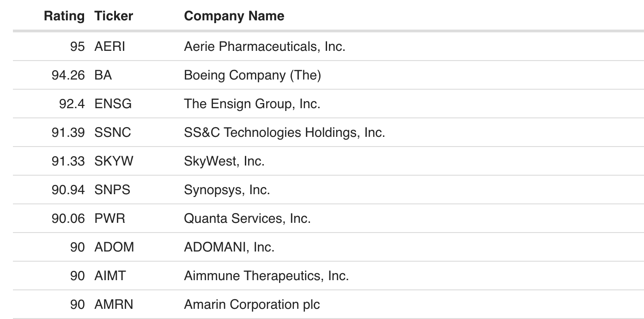Select the SSNC ticker cell
This screenshot has height=319, width=644.
pyautogui.click(x=113, y=133)
